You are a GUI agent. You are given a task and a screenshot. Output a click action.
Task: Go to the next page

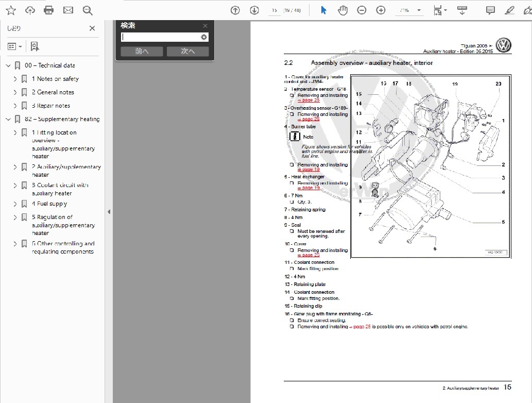tap(254, 10)
